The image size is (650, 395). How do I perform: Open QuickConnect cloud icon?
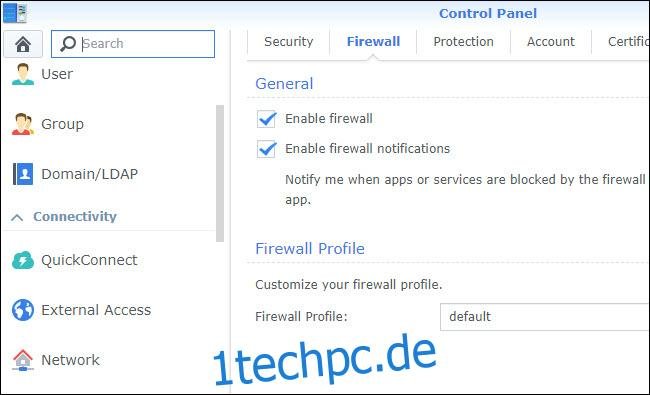(x=23, y=260)
